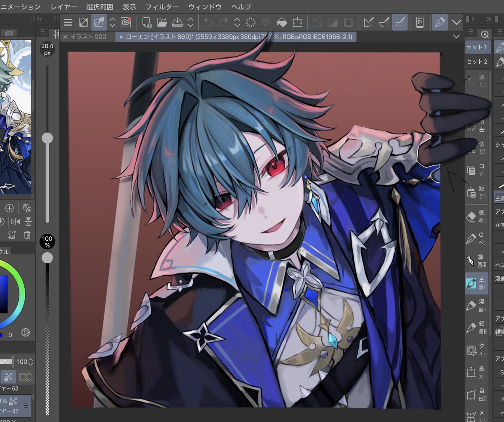Adjust brush opacity slider handle

(x=47, y=258)
